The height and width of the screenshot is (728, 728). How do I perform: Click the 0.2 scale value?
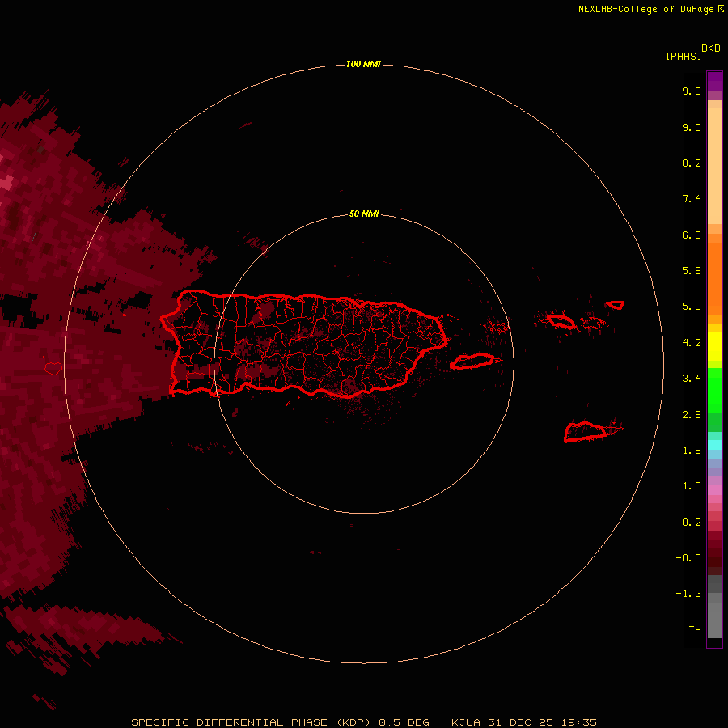point(692,523)
